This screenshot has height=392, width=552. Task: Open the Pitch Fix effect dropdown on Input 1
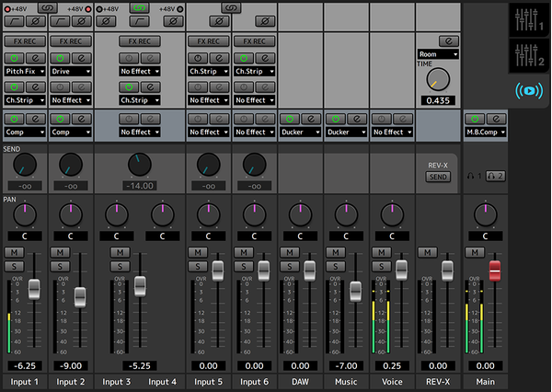click(x=25, y=71)
